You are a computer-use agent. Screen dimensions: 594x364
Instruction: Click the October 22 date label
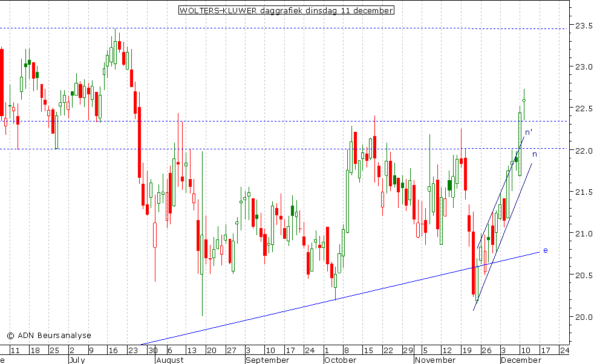[x=388, y=350]
